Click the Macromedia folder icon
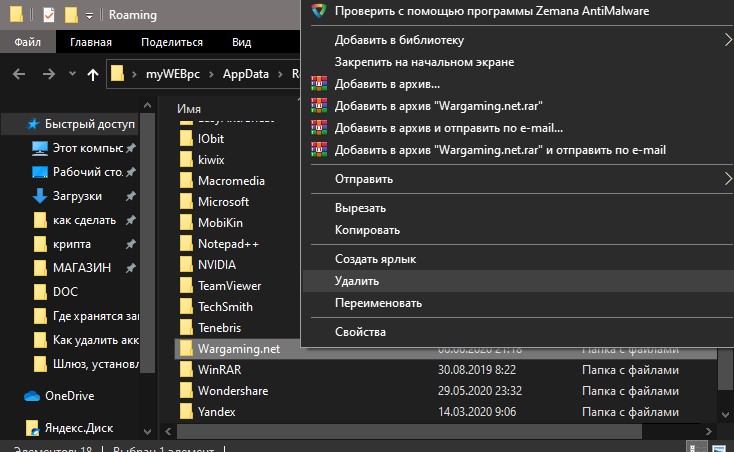Image resolution: width=734 pixels, height=452 pixels. click(x=186, y=181)
